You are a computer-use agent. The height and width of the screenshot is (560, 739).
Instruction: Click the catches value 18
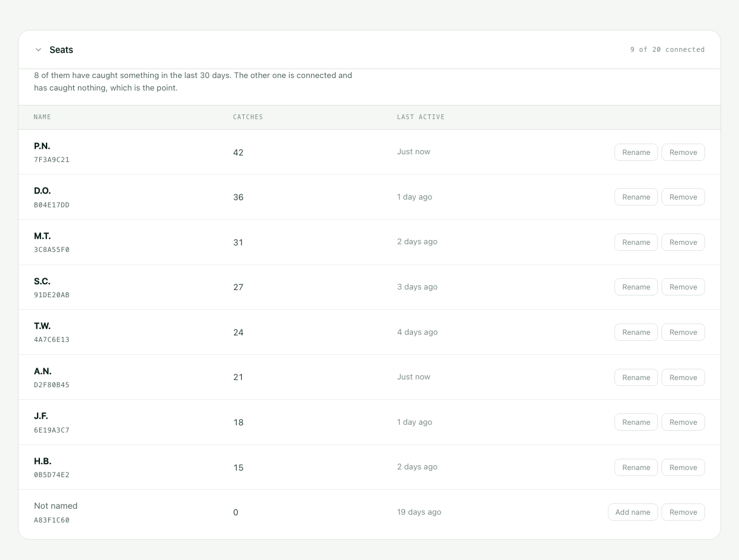click(238, 422)
